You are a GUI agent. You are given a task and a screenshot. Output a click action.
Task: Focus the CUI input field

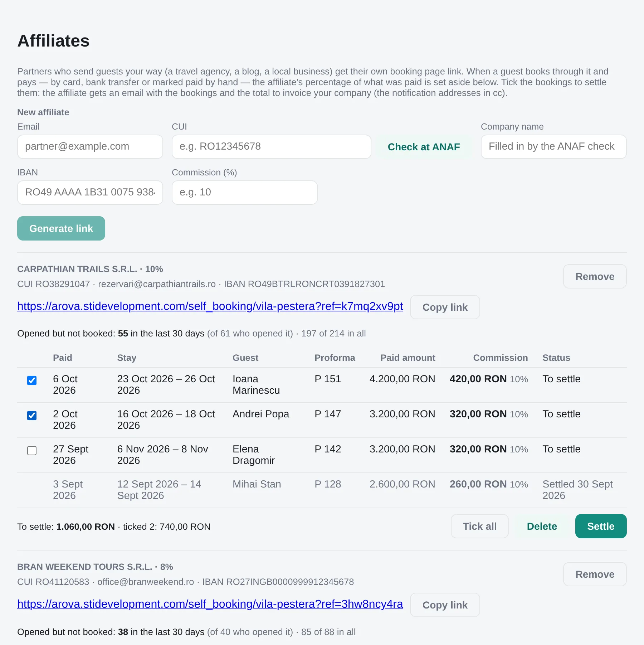click(271, 147)
